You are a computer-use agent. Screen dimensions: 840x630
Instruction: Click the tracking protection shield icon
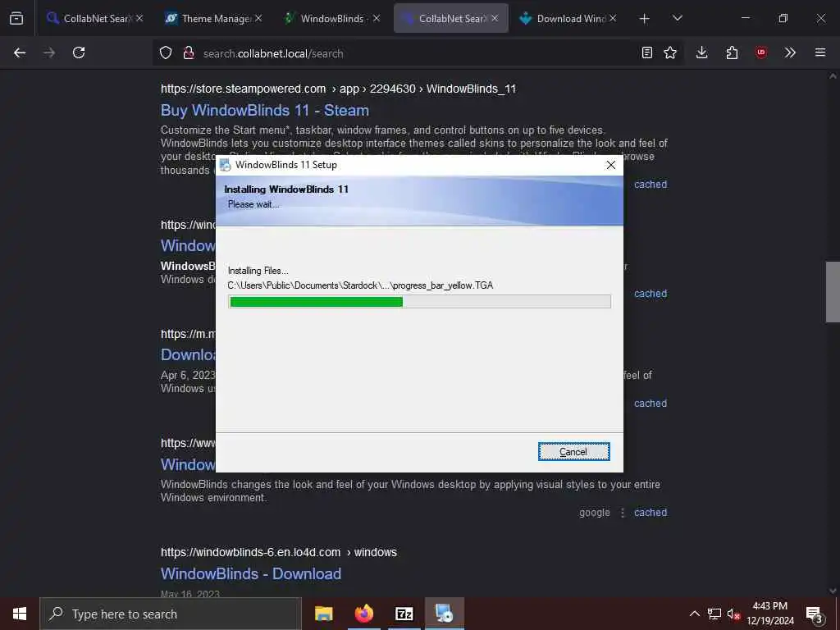click(166, 52)
